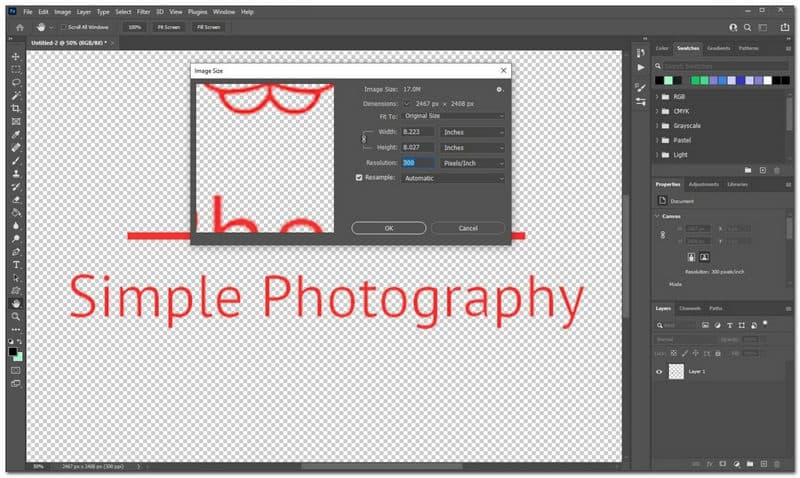Select the Brush tool
The image size is (800, 478).
point(16,161)
